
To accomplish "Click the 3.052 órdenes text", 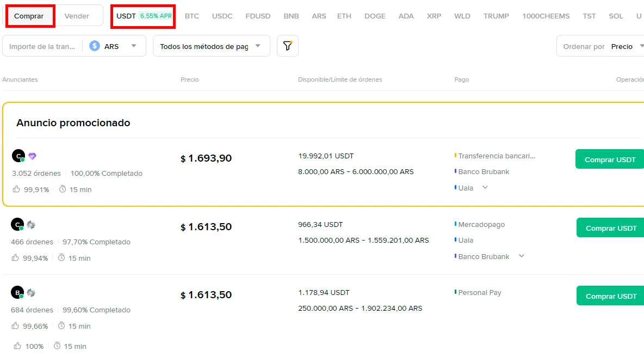I will [x=36, y=174].
